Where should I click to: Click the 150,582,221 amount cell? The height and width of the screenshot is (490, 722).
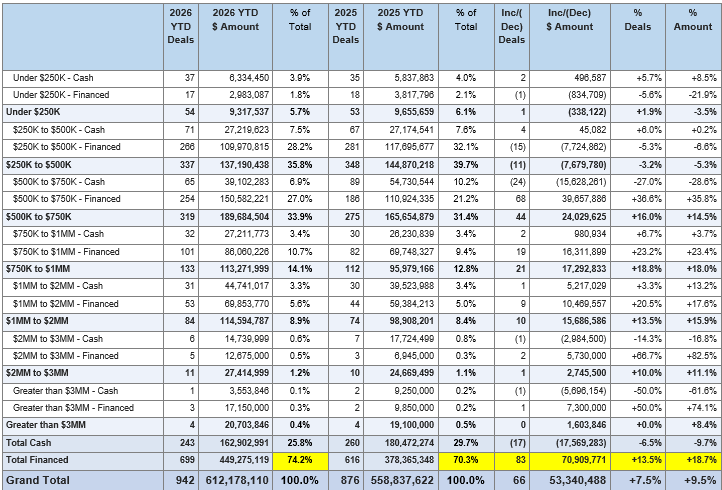(235, 200)
